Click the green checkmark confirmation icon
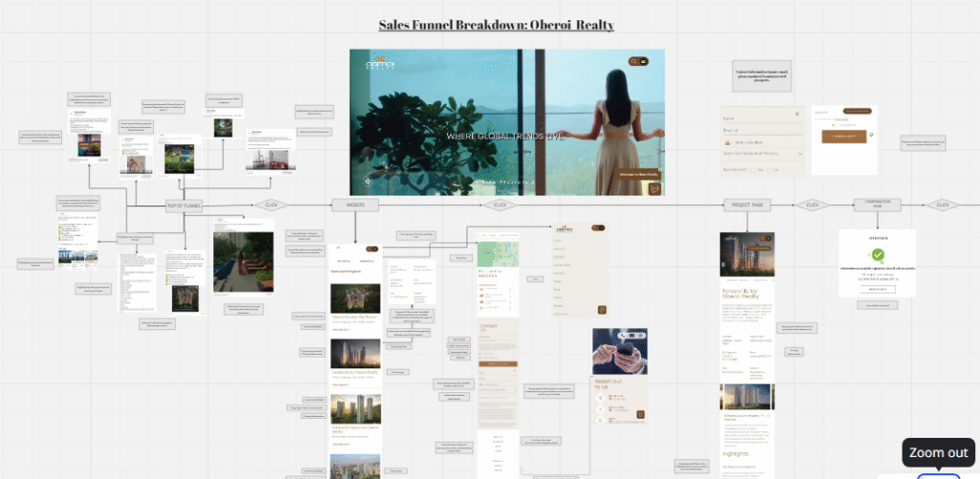The width and height of the screenshot is (980, 479). (878, 254)
